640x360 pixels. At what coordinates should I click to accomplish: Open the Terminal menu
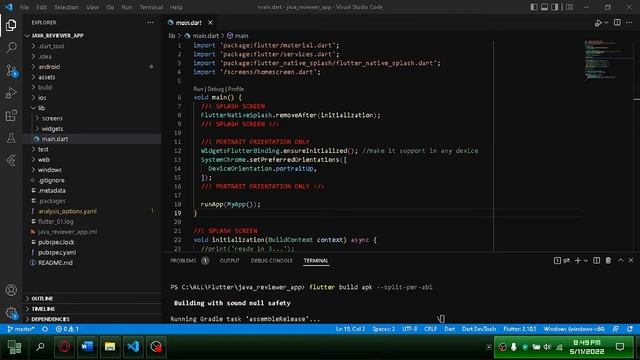[x=151, y=7]
